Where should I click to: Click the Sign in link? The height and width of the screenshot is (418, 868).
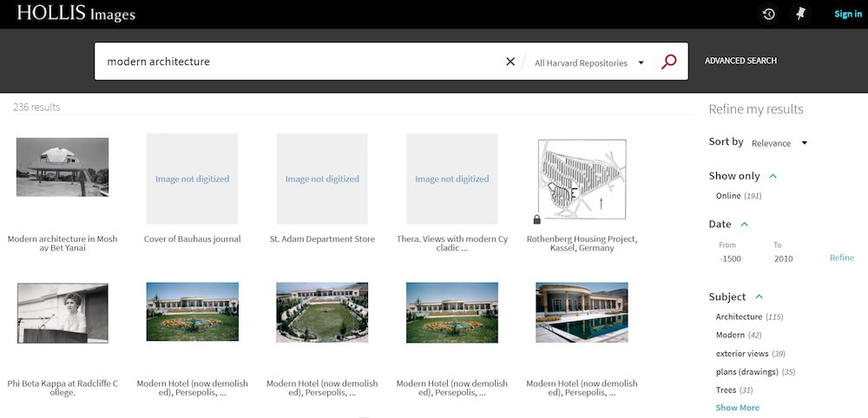(x=847, y=14)
